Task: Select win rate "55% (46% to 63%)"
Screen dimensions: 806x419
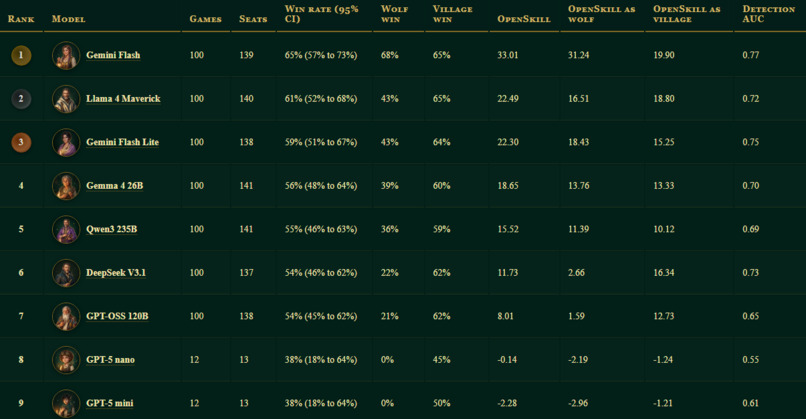Action: pos(321,229)
